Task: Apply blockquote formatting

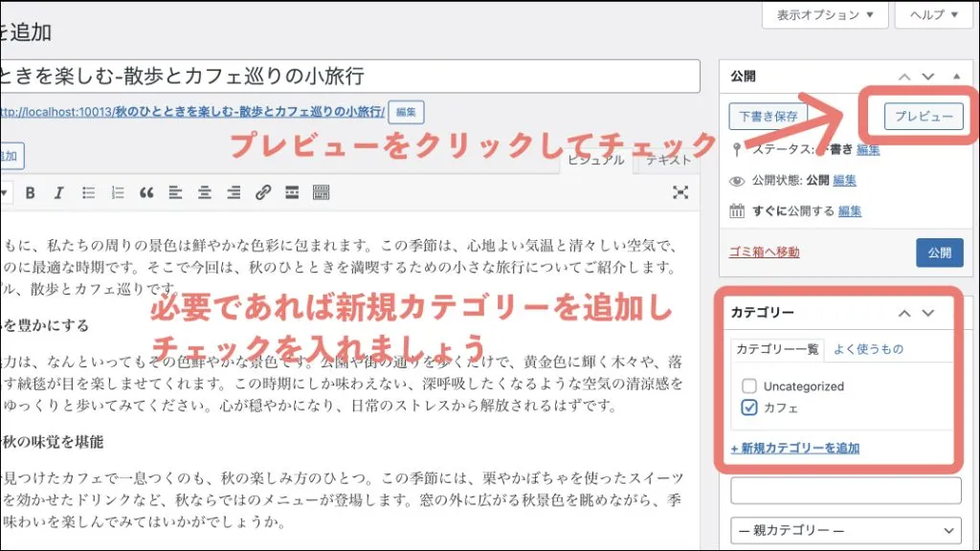Action: (x=146, y=193)
